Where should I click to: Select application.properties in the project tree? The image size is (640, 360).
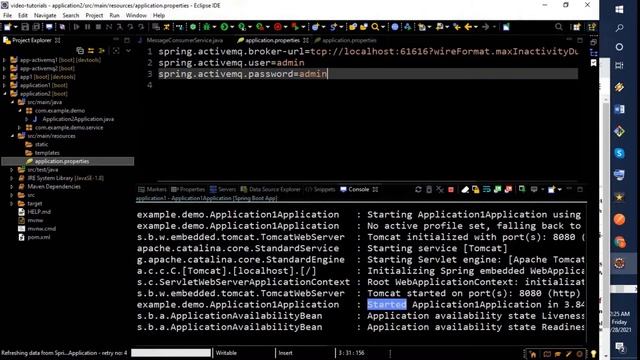click(62, 161)
